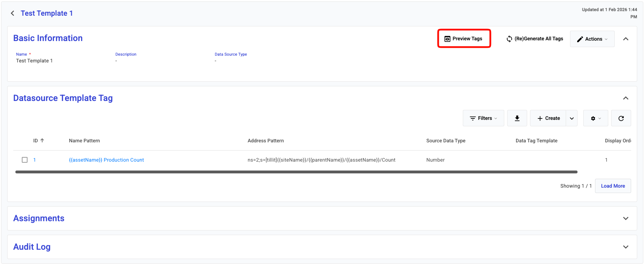Click (Re)Generate All Tags
This screenshot has height=264, width=644.
535,39
